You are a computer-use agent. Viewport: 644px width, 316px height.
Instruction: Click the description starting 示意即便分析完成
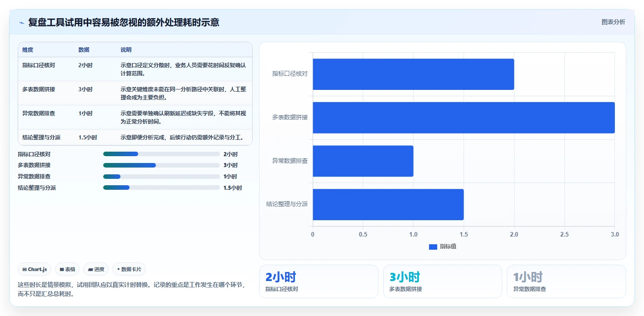tap(182, 138)
